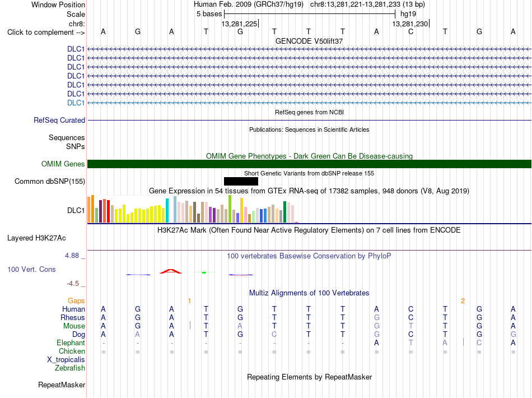This screenshot has width=532, height=398.
Task: Click the chr8:13,281,221-13,281,233 (13 bp) range
Action: [x=367, y=4]
